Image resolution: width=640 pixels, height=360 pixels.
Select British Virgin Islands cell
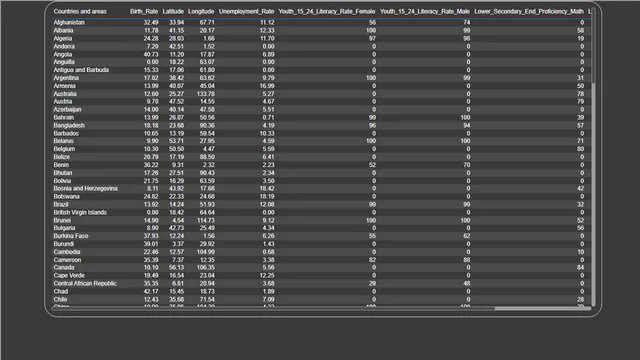pyautogui.click(x=80, y=213)
